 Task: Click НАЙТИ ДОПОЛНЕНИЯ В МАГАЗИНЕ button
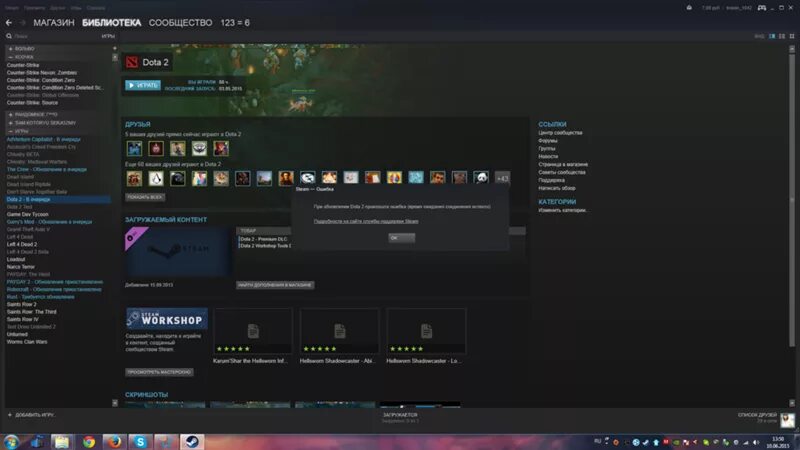(x=275, y=285)
